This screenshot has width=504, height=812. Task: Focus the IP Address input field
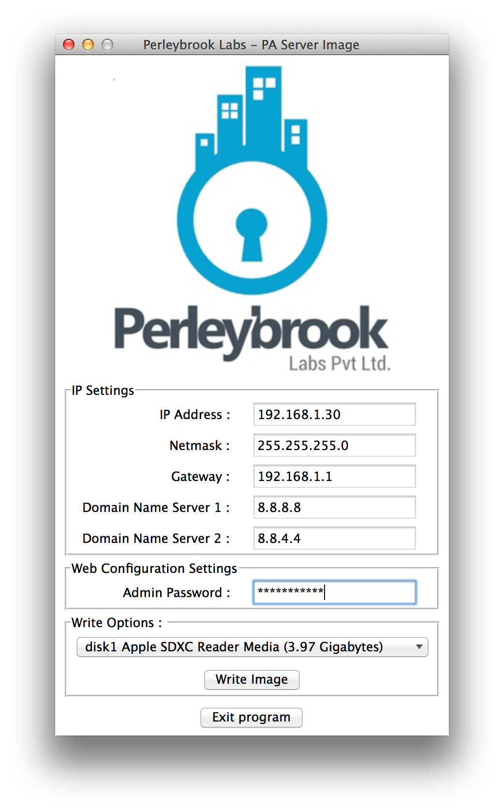point(334,415)
